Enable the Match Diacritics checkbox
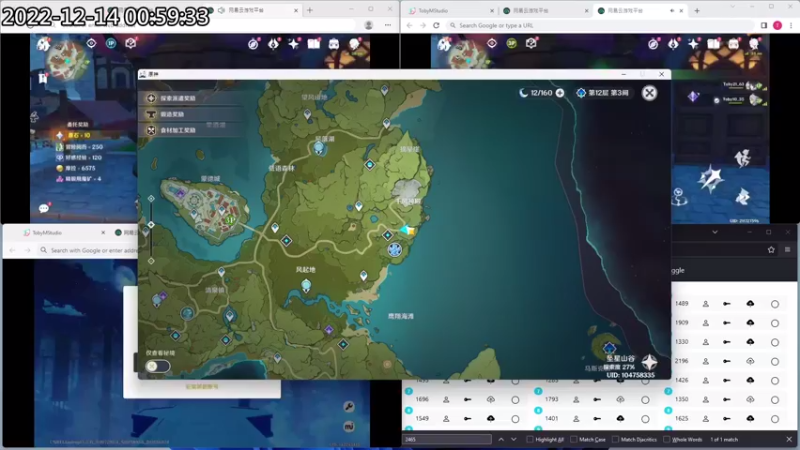This screenshot has width=800, height=450. pos(615,439)
